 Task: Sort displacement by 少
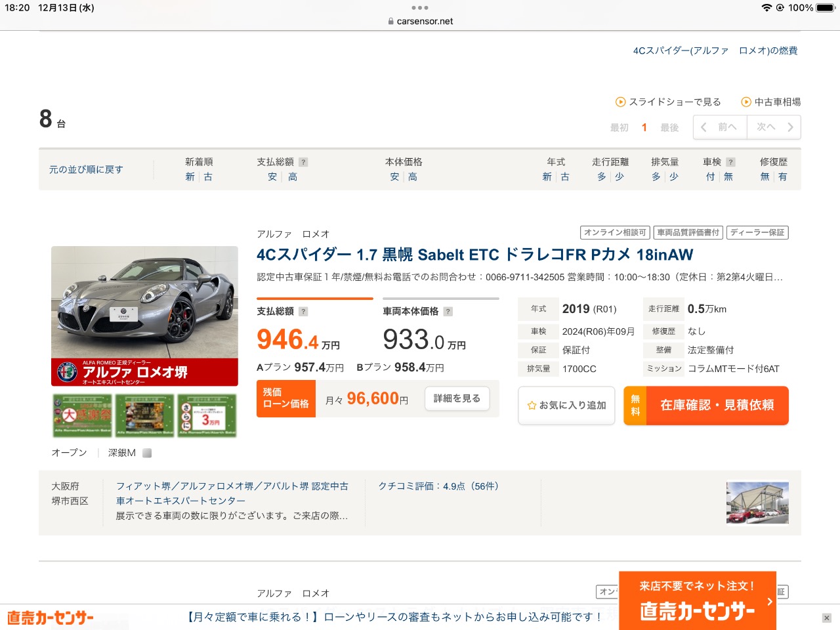click(674, 177)
